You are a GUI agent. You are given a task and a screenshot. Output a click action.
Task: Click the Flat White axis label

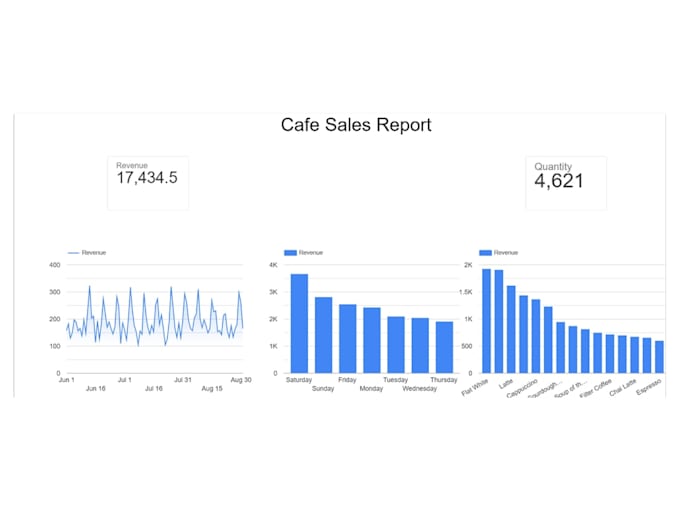[x=475, y=387]
